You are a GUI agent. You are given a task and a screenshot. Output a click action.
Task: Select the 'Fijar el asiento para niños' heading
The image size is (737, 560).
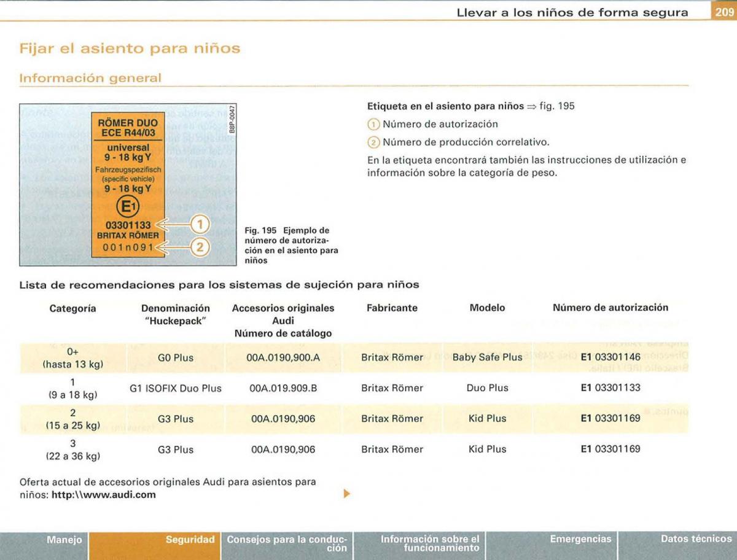click(130, 47)
